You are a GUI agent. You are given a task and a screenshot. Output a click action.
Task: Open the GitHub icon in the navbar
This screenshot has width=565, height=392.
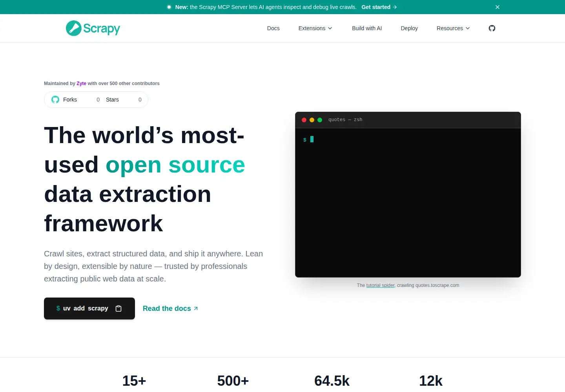492,28
